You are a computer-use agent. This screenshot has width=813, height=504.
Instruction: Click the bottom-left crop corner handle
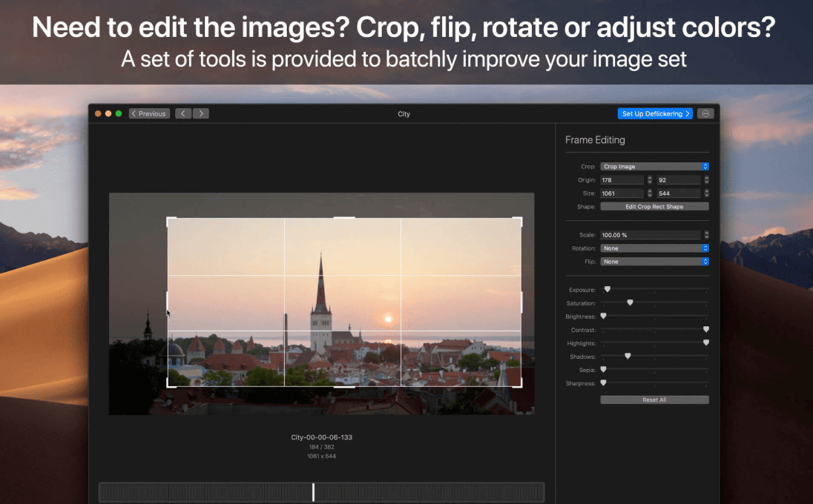169,385
